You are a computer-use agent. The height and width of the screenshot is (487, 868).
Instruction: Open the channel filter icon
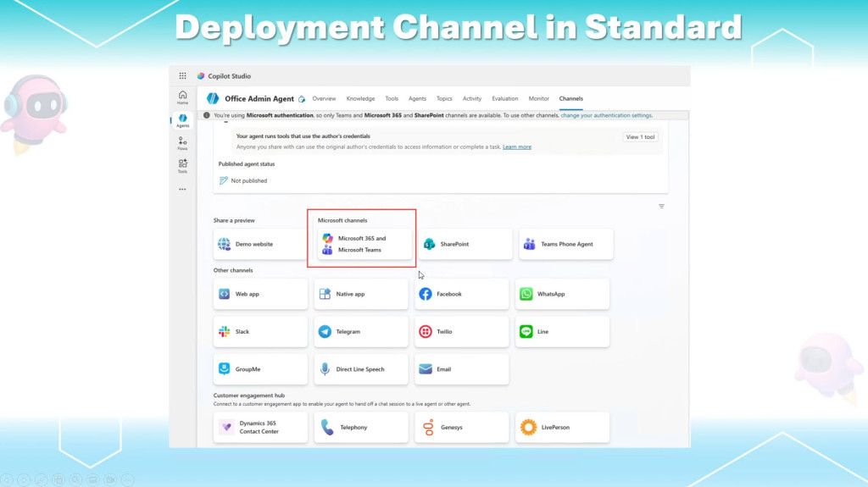[x=661, y=206]
